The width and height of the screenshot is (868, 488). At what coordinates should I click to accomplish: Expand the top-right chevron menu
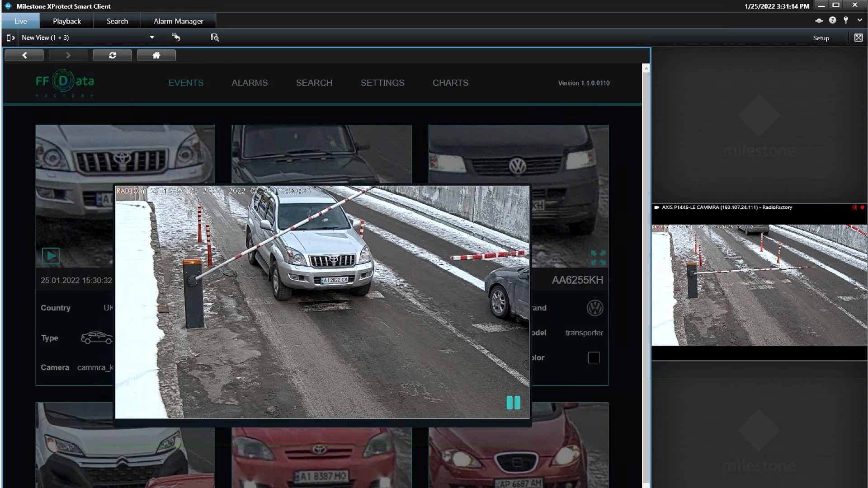(859, 20)
